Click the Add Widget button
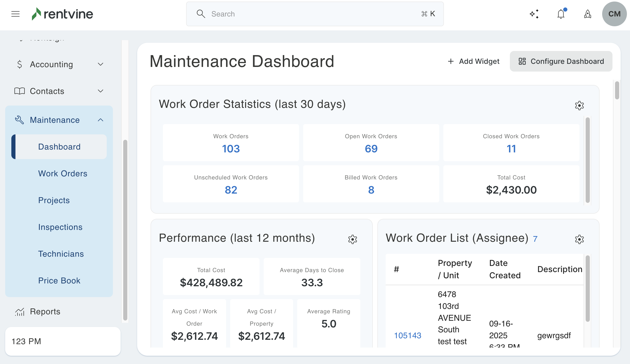This screenshot has height=364, width=630. 474,61
